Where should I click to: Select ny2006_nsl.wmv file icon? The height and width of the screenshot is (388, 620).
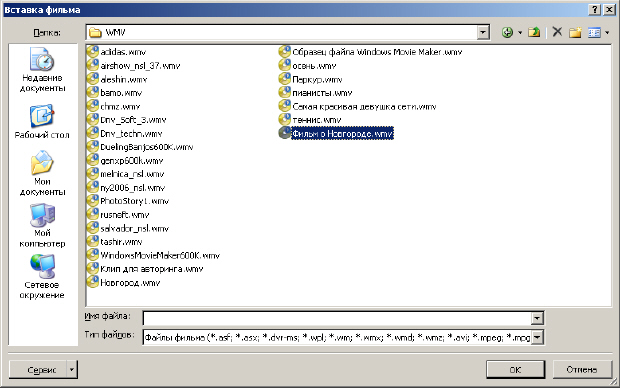click(x=93, y=187)
